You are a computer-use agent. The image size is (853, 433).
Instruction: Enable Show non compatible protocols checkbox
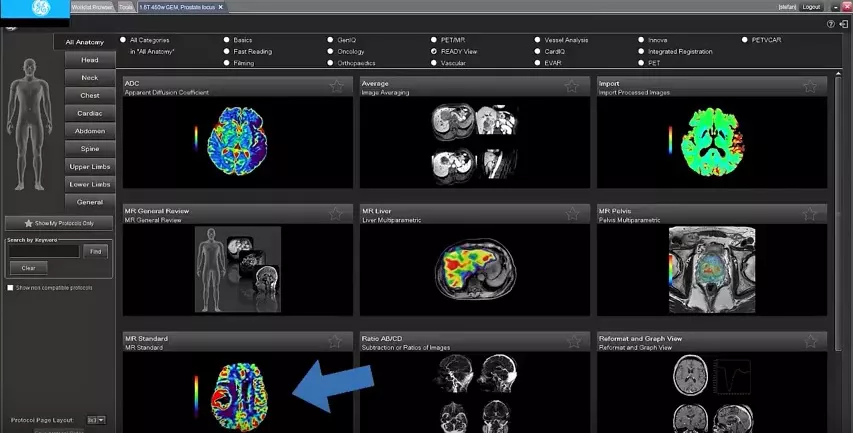[10, 288]
